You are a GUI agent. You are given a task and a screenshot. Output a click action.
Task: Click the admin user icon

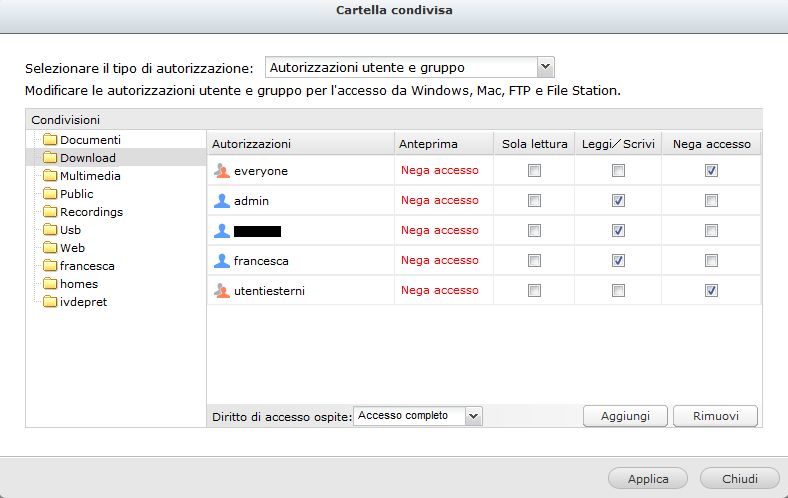(x=222, y=201)
